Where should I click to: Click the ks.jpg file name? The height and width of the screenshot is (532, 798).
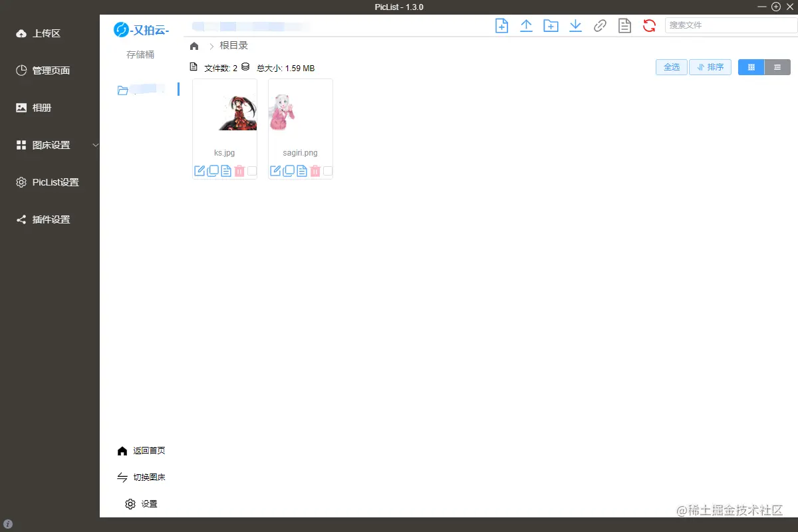pyautogui.click(x=225, y=153)
